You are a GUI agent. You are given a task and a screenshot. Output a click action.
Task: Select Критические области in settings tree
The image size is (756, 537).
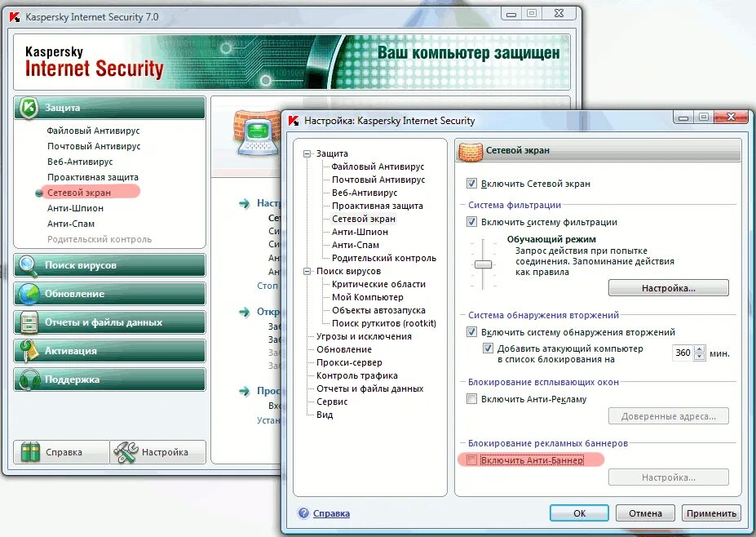coord(378,284)
